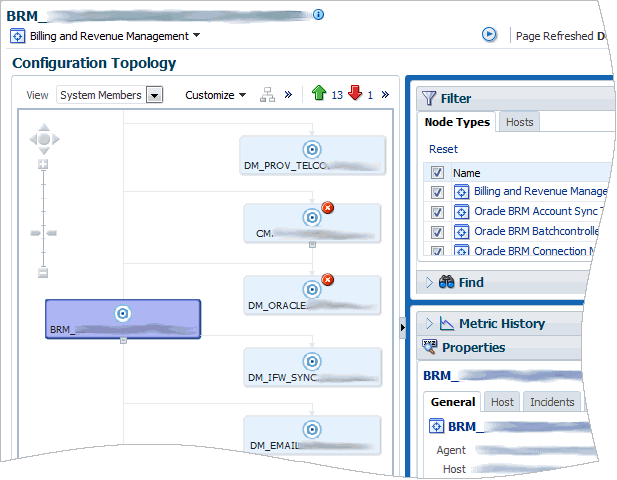The width and height of the screenshot is (617, 480).
Task: Click Oracle BRM Batchcontroller row text
Action: coord(536,231)
